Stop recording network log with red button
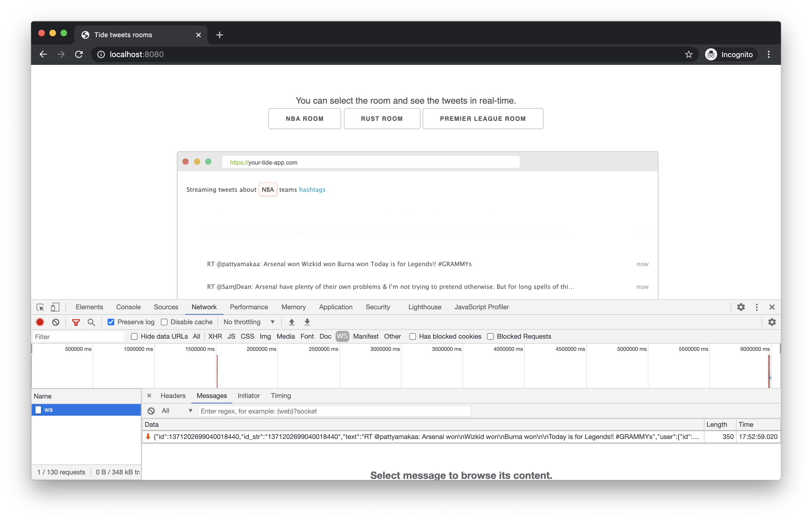 (40, 322)
